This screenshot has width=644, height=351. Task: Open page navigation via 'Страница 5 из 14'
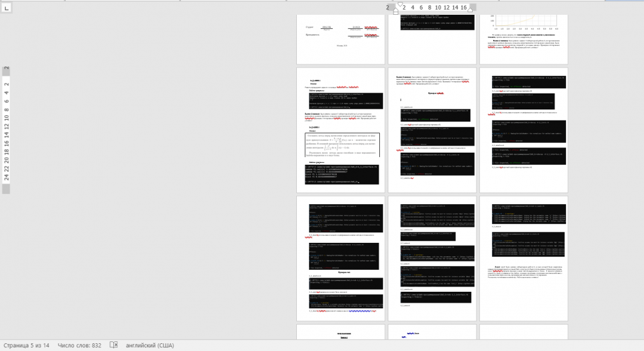[26, 345]
